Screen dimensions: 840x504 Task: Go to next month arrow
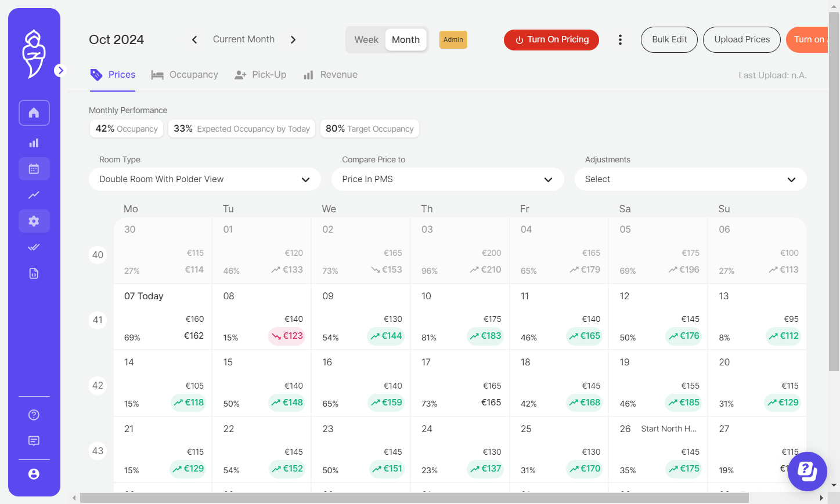293,39
